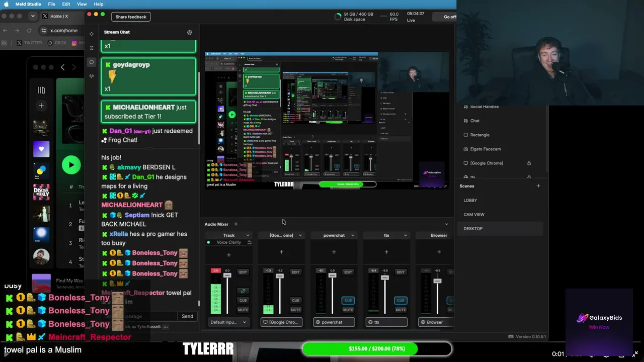The image size is (644, 362).
Task: Add an effect below Voice Clarity on Track
Action: [x=229, y=255]
